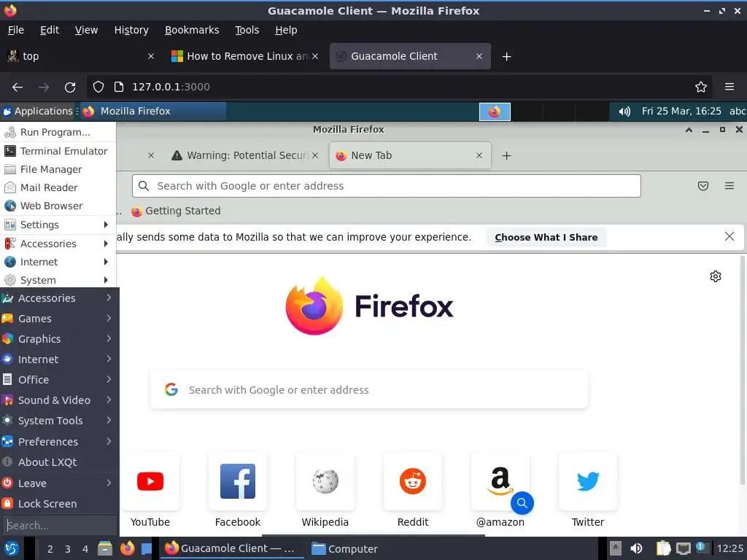Expand Leave submenu
747x560 pixels.
58,483
